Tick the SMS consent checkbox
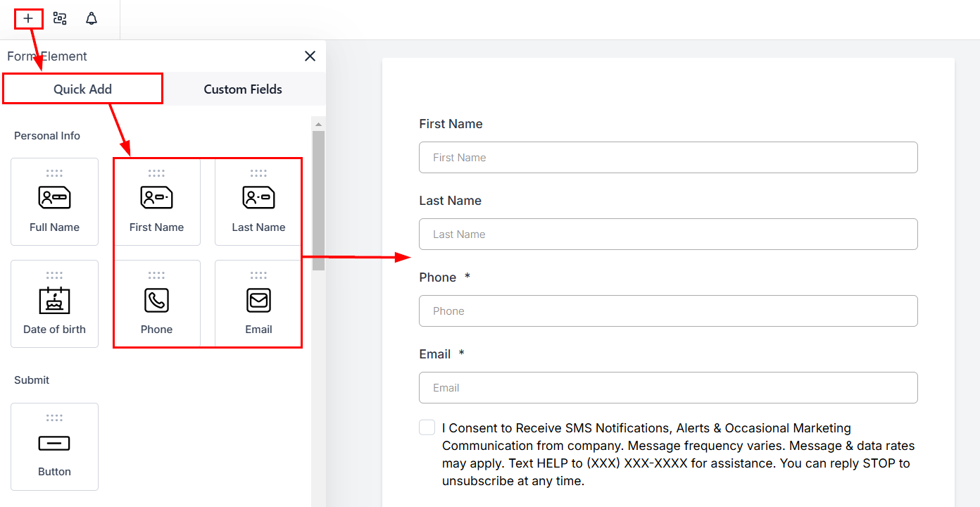Image resolution: width=980 pixels, height=507 pixels. tap(427, 427)
